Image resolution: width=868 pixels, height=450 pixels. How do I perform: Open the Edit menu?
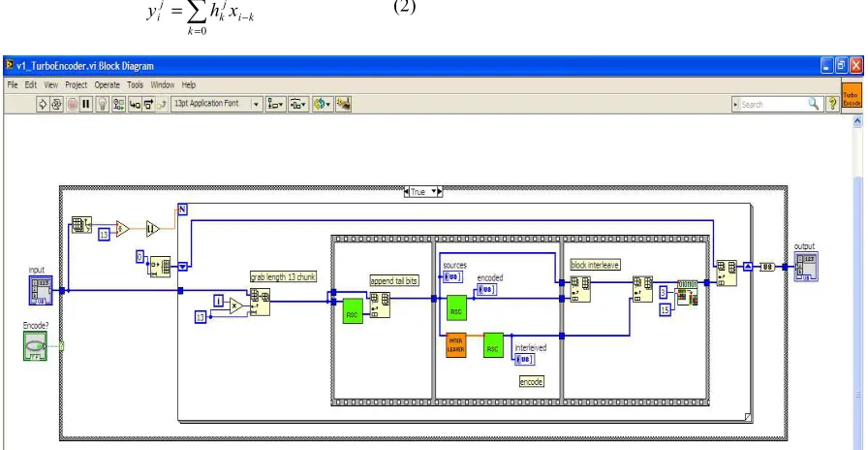pyautogui.click(x=30, y=84)
